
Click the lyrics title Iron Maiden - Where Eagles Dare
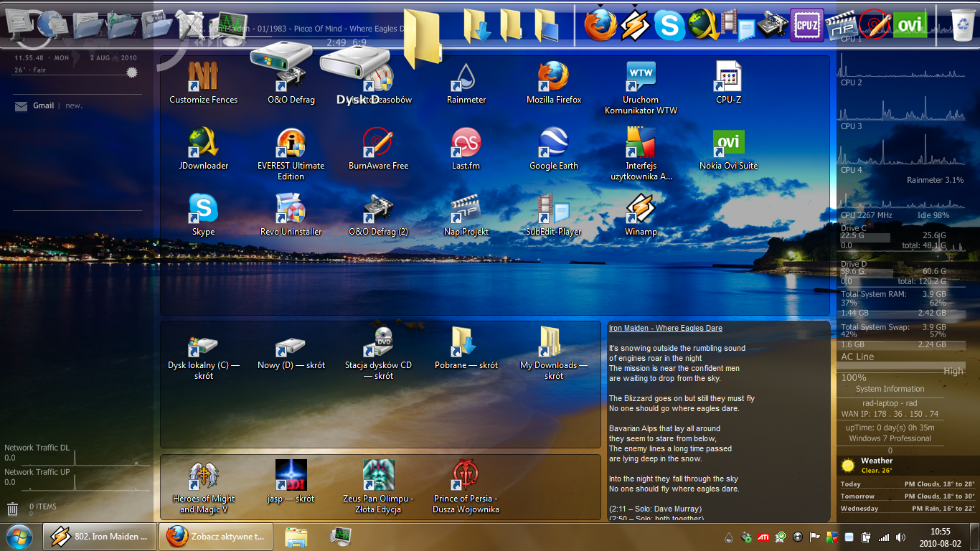tap(666, 328)
